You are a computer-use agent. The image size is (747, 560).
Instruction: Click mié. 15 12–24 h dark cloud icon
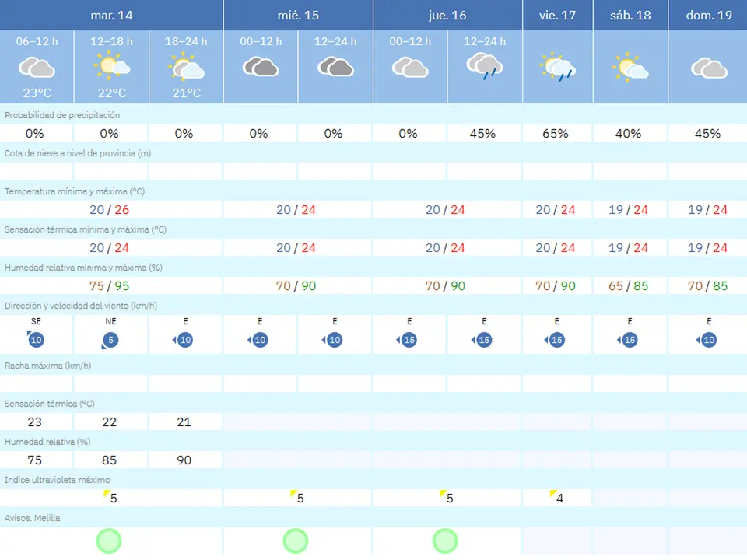(335, 67)
